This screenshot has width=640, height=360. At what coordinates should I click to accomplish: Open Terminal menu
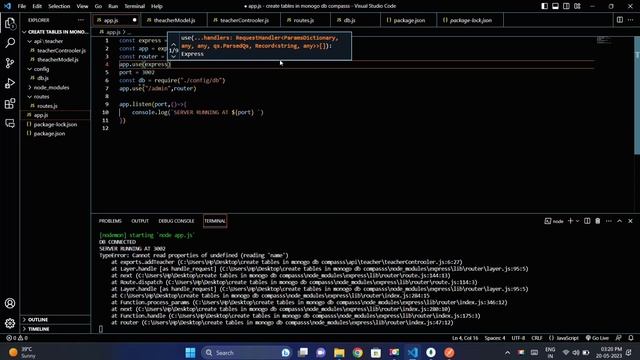(x=135, y=6)
